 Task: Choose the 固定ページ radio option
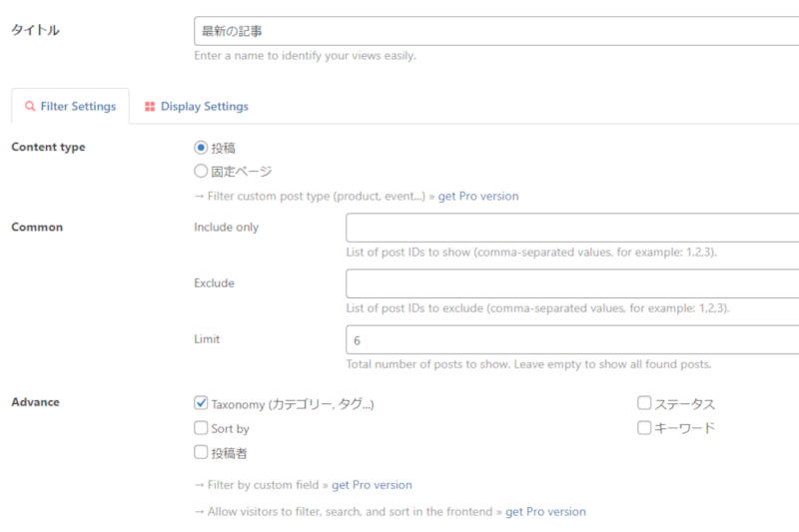pos(201,171)
